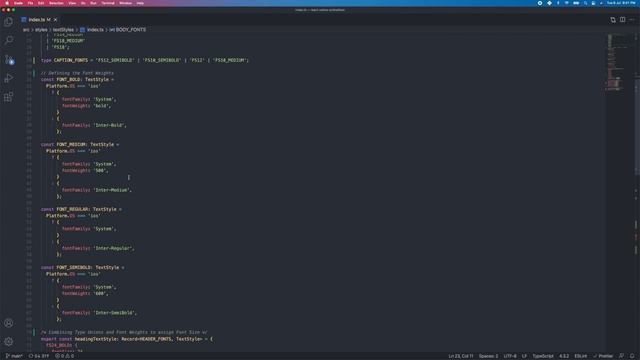Click the 'TypeScript' language mode

543,356
